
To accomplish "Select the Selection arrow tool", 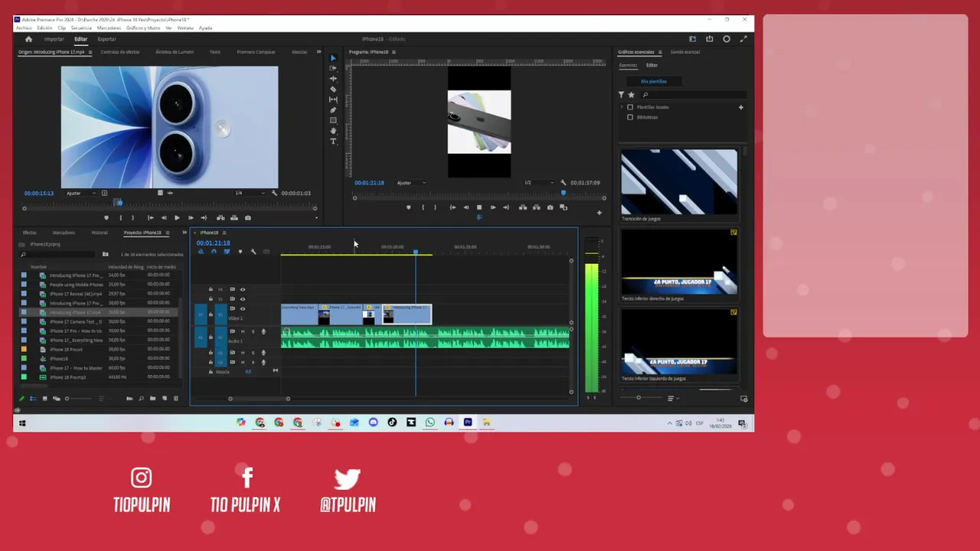I will click(333, 57).
